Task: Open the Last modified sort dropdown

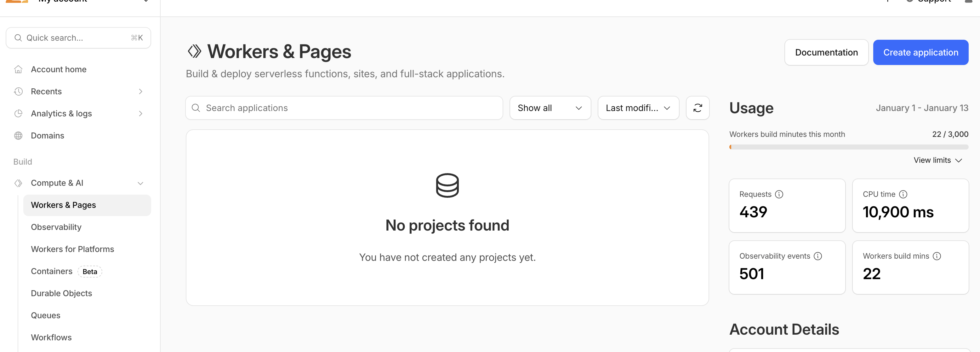Action: coord(638,108)
